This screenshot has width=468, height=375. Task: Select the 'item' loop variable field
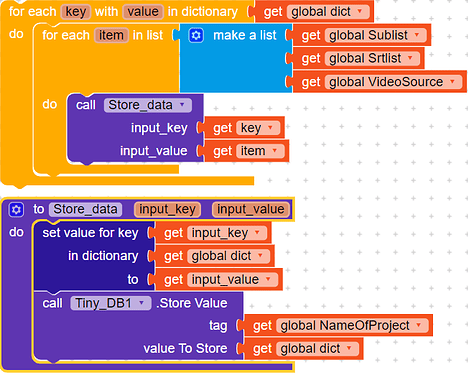111,35
